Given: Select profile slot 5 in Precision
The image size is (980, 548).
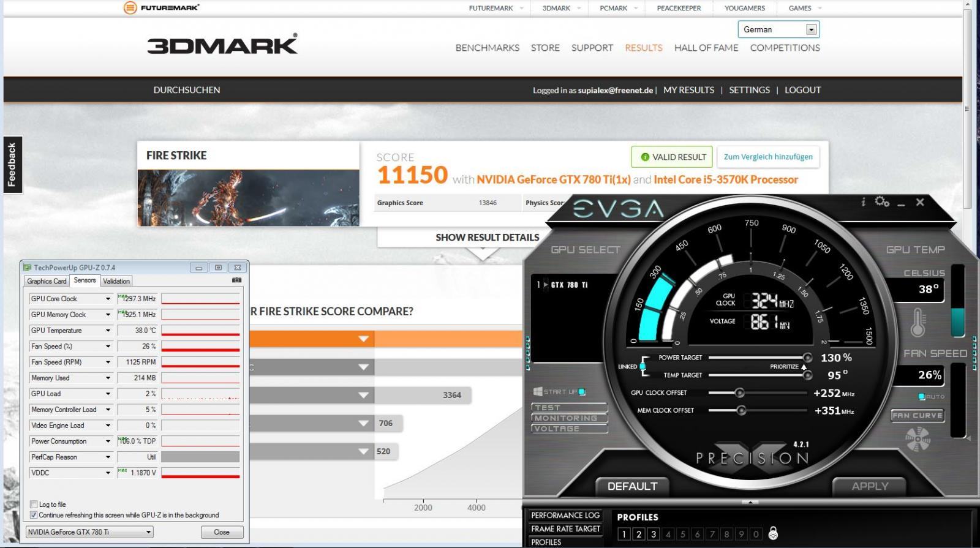Looking at the screenshot, I should point(682,534).
